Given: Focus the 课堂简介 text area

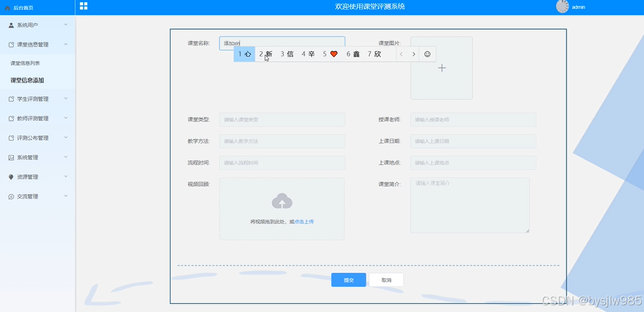Looking at the screenshot, I should coord(470,205).
